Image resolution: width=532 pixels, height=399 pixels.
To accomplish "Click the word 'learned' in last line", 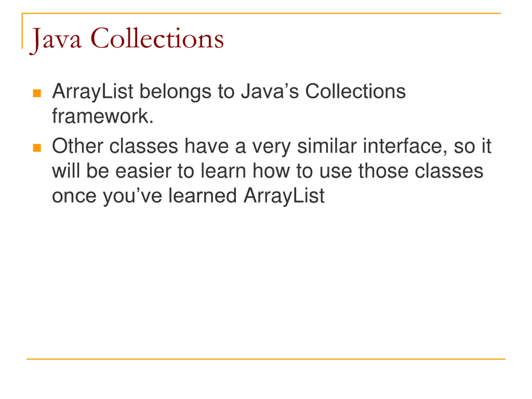I will (202, 196).
